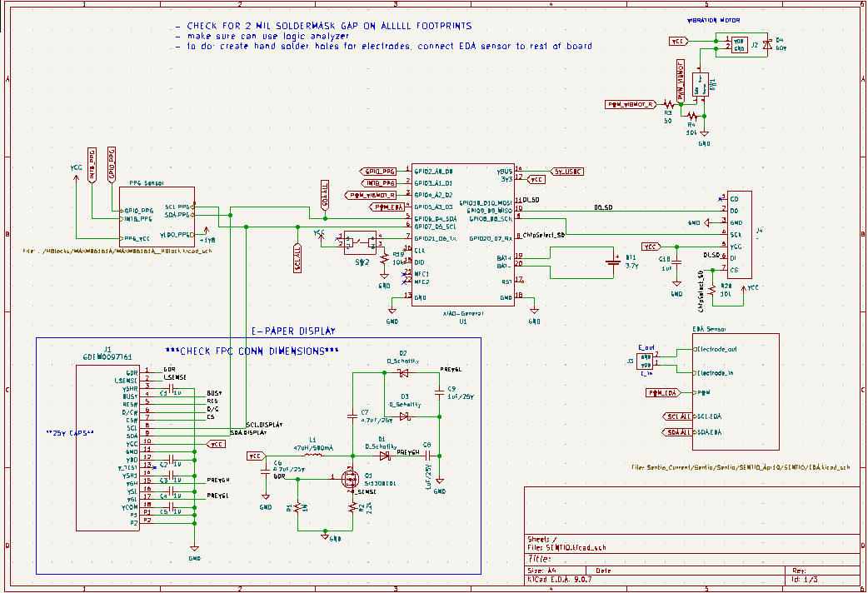The width and height of the screenshot is (868, 593).
Task: Select the J3 electrode connector symbol
Action: (645, 361)
